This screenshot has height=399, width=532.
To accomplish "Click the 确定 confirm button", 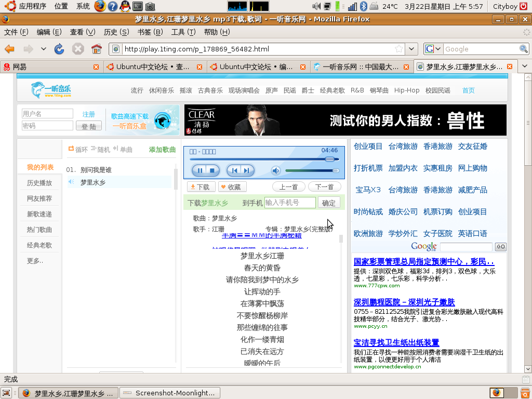I will tap(329, 203).
